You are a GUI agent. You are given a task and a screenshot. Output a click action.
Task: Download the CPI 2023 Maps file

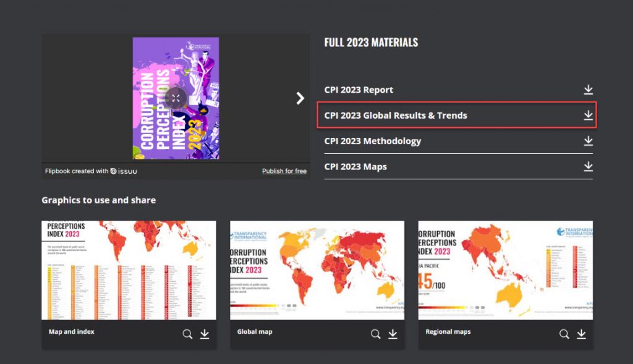click(588, 167)
